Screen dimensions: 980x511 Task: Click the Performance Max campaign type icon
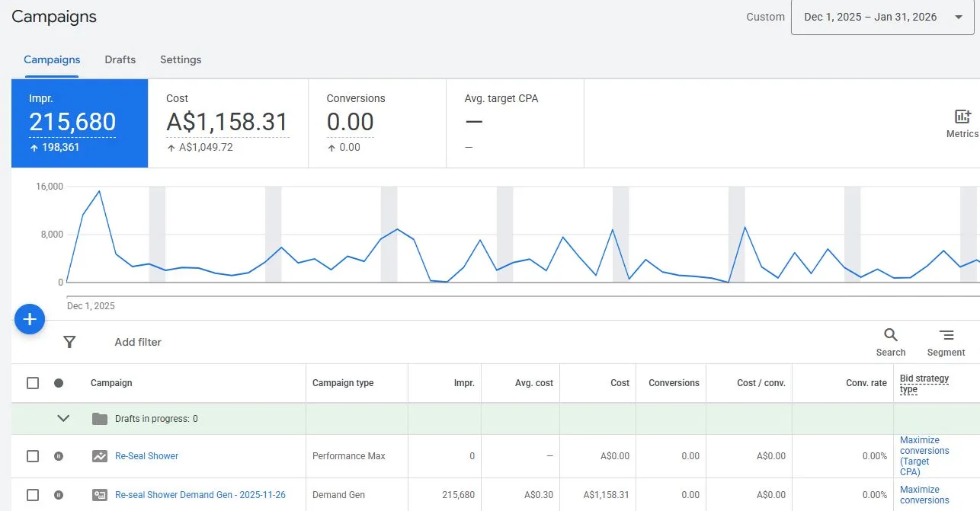click(x=99, y=455)
